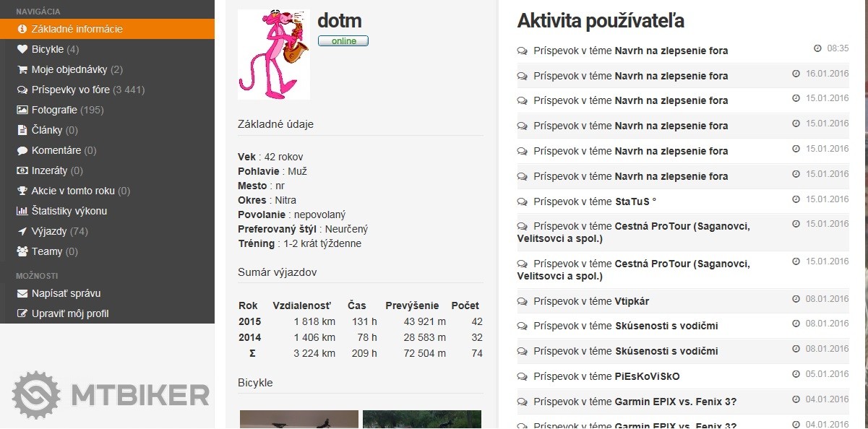The height and width of the screenshot is (429, 868).
Task: Click the bar chart icon for Štatistiky výkonu
Action: click(22, 212)
